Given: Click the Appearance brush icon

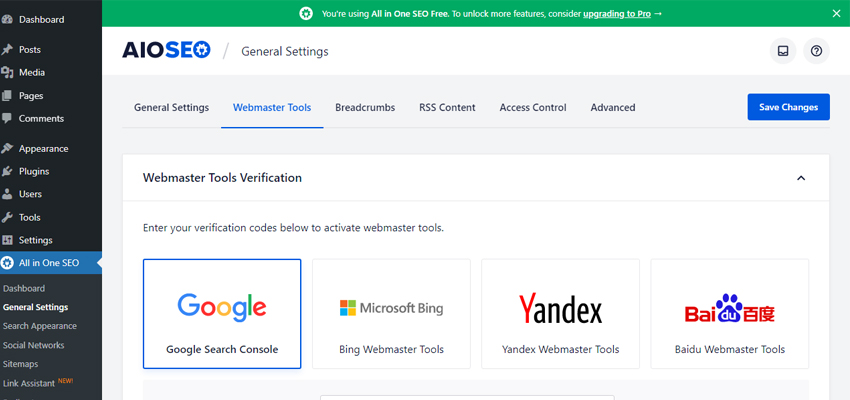Looking at the screenshot, I should point(8,148).
